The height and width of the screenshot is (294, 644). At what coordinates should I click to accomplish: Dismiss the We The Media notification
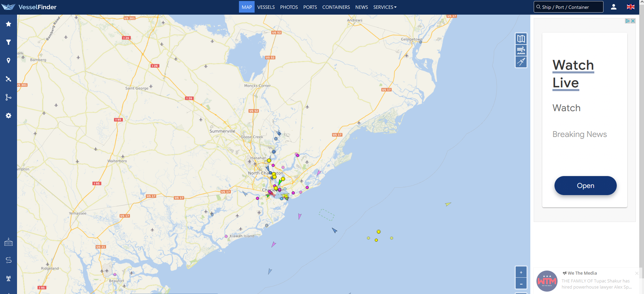tap(637, 273)
